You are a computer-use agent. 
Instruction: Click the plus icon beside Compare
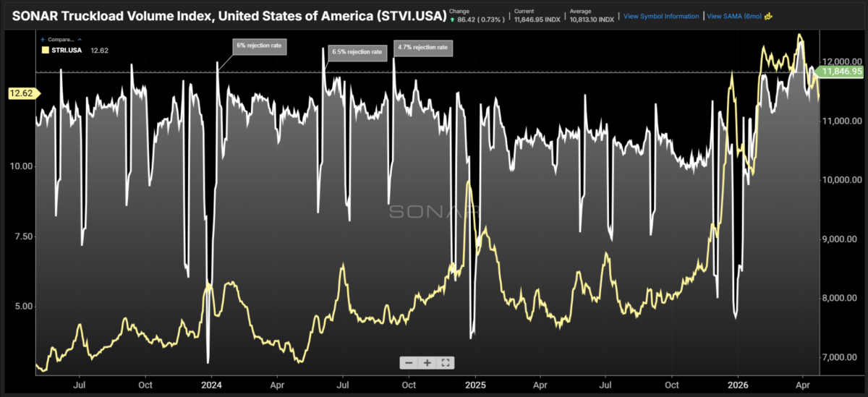click(x=43, y=39)
